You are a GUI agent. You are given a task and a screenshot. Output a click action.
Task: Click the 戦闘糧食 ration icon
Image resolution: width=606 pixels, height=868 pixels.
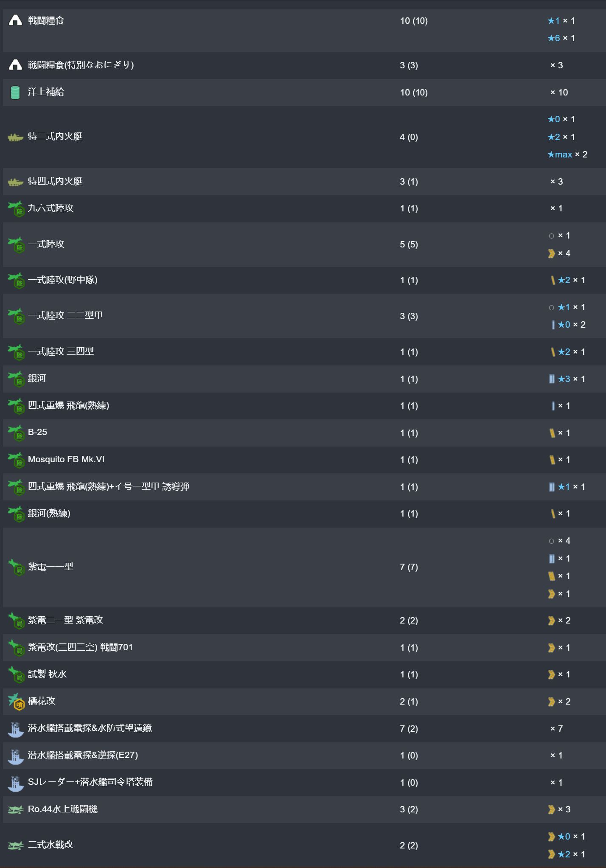15,20
